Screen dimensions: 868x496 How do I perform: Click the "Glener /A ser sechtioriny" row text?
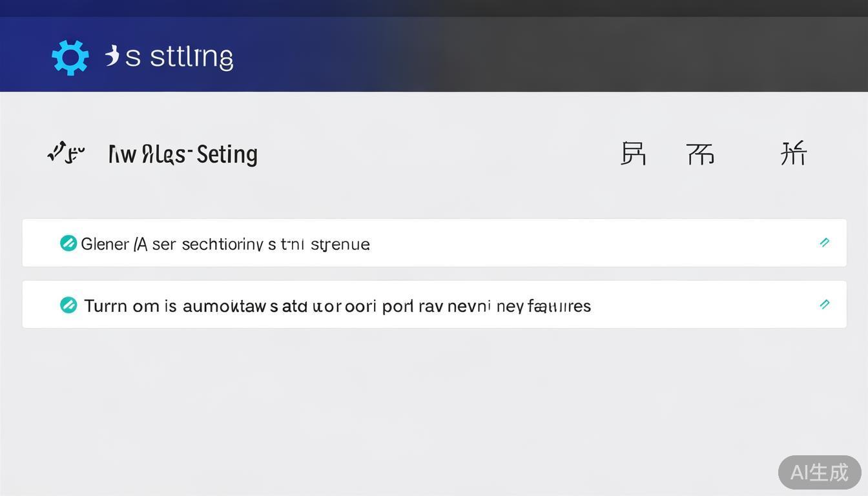[225, 244]
